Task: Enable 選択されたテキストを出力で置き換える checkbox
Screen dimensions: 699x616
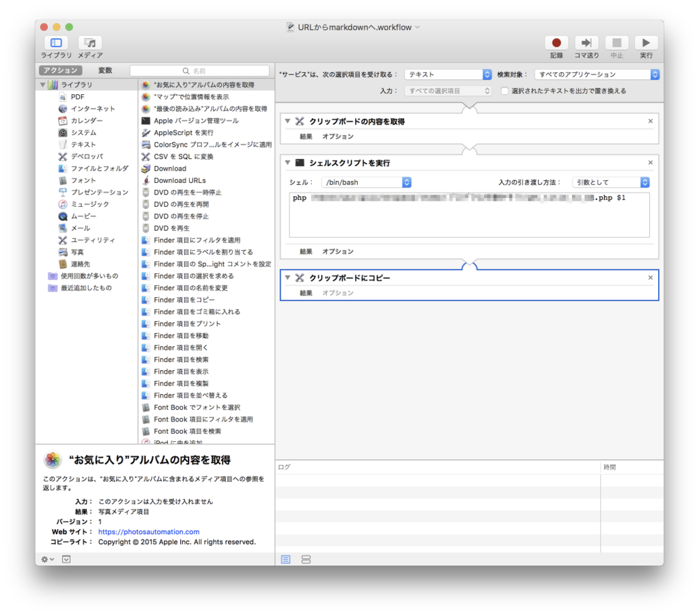Action: pos(504,91)
